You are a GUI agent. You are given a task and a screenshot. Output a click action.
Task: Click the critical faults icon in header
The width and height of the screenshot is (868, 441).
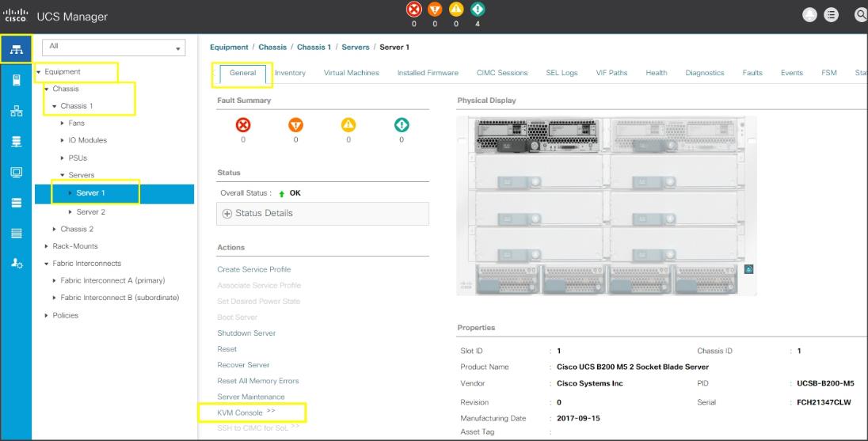[x=413, y=10]
